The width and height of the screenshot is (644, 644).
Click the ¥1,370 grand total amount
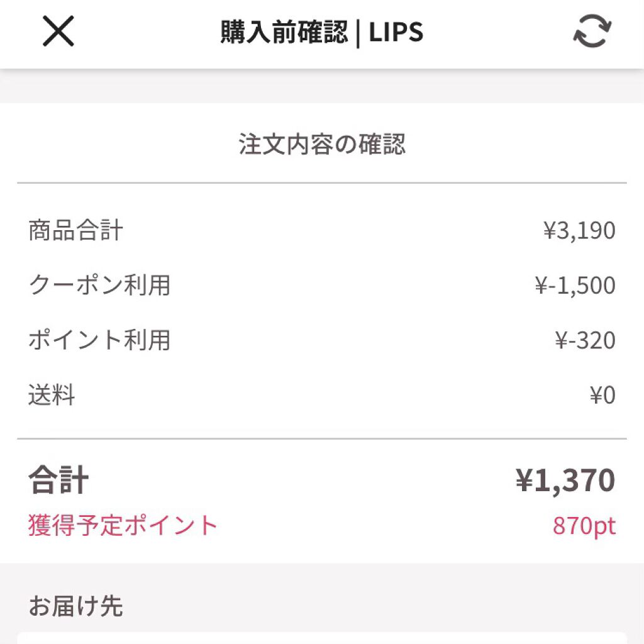click(565, 480)
